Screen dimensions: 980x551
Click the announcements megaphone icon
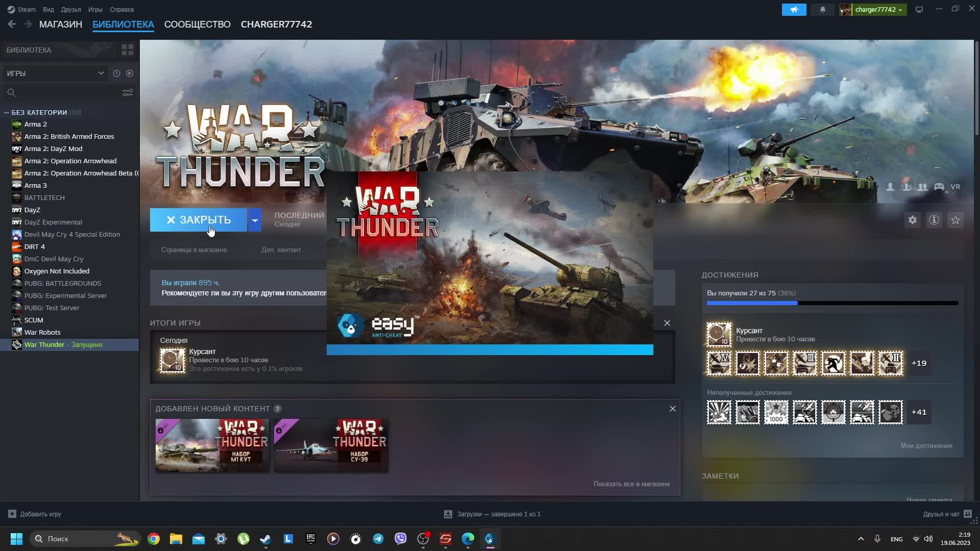pos(794,10)
